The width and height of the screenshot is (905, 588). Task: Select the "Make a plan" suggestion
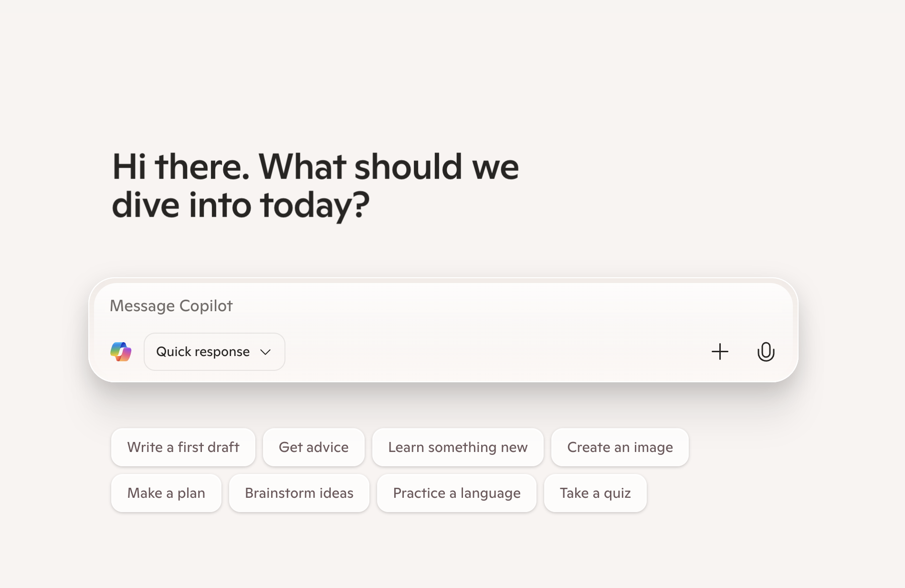click(166, 493)
